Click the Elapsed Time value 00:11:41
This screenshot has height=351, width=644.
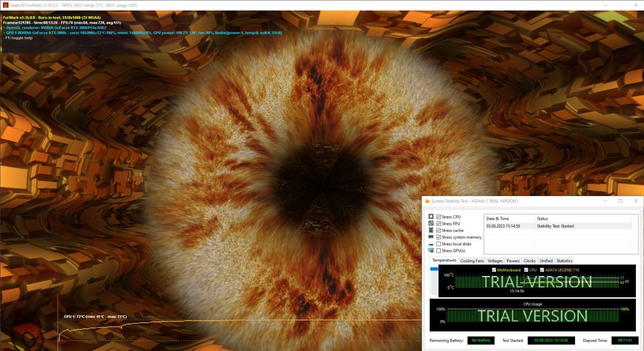tap(625, 340)
